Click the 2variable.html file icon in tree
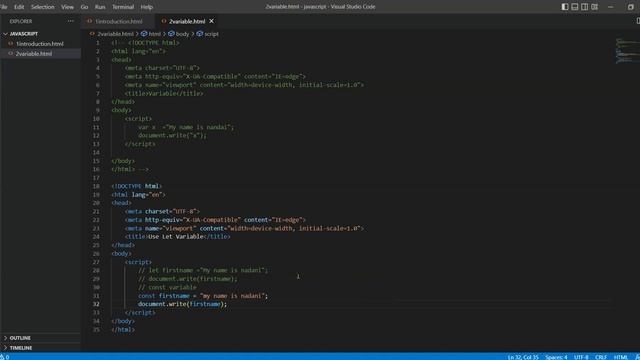 [11, 53]
